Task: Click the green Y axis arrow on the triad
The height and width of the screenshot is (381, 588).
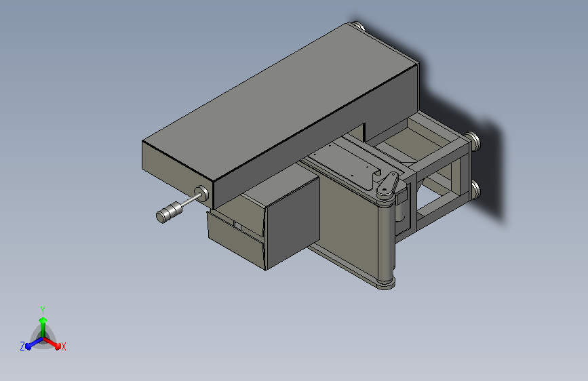Action: click(43, 326)
